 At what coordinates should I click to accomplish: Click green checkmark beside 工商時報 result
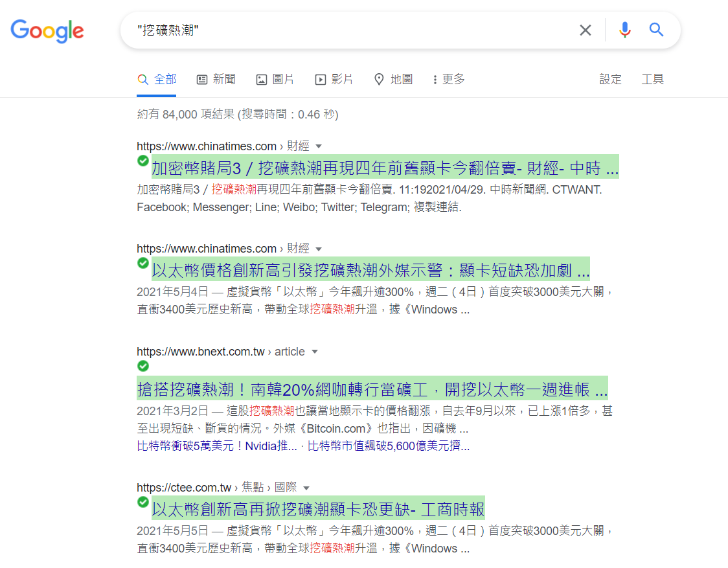pos(143,502)
